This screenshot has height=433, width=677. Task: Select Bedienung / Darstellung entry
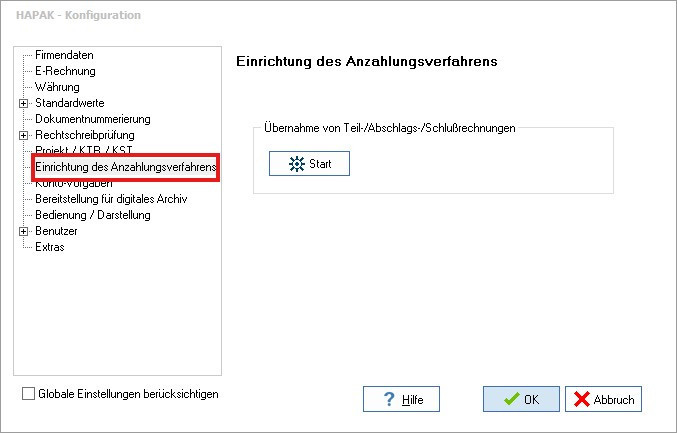click(x=93, y=215)
